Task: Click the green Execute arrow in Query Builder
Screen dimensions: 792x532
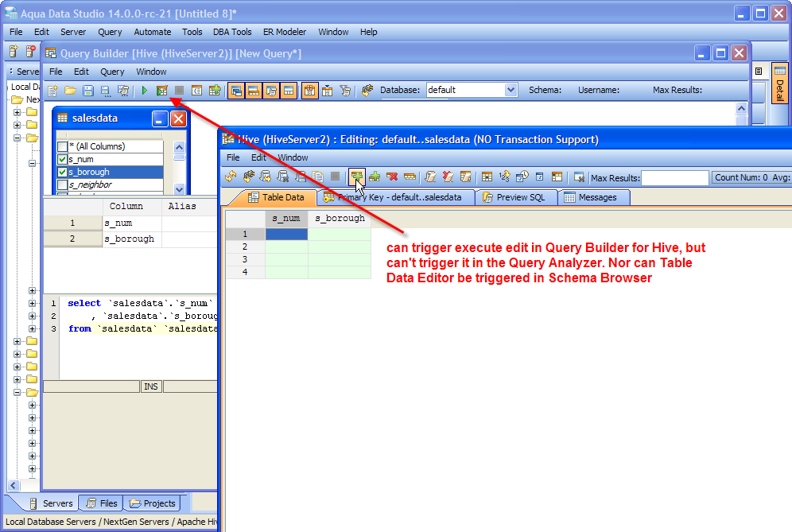Action: coord(145,91)
